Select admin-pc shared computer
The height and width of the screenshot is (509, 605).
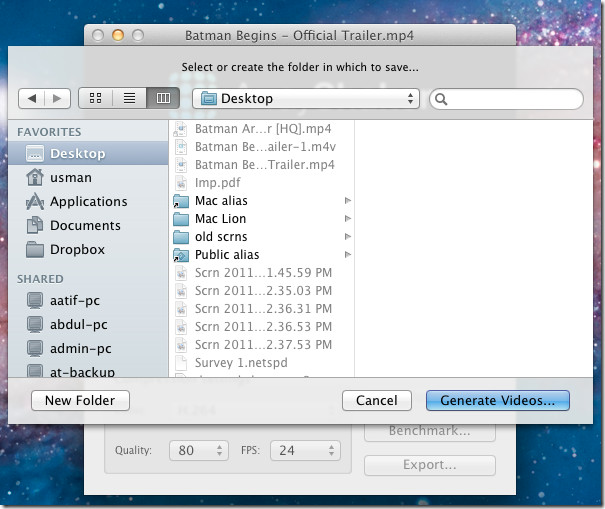point(81,348)
